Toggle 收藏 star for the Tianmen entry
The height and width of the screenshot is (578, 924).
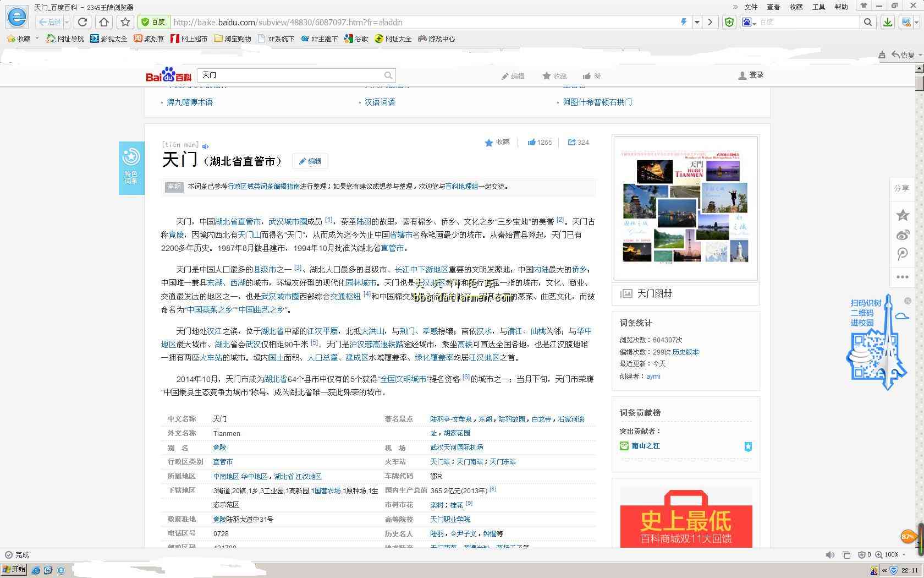click(x=497, y=142)
